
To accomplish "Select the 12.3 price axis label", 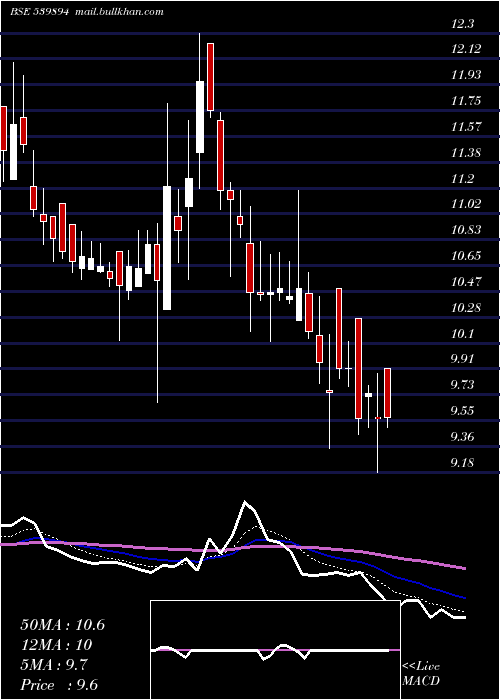I will pos(462,24).
